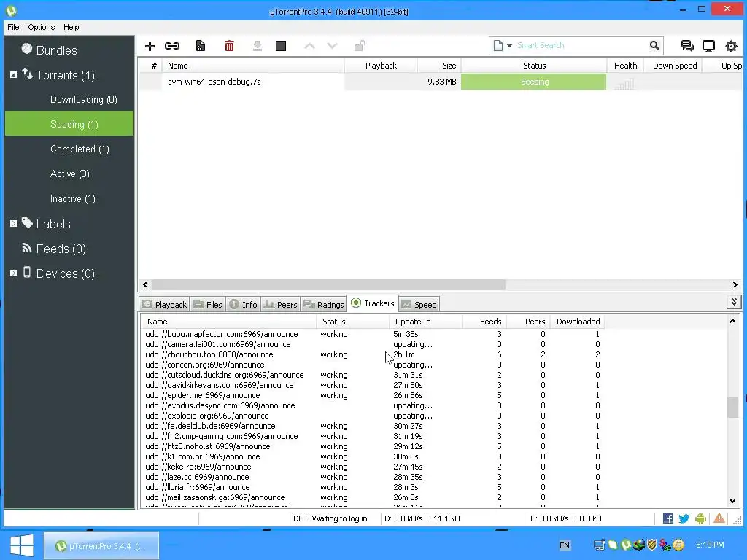
Task: Click the green Seeding progress bar
Action: 533,82
